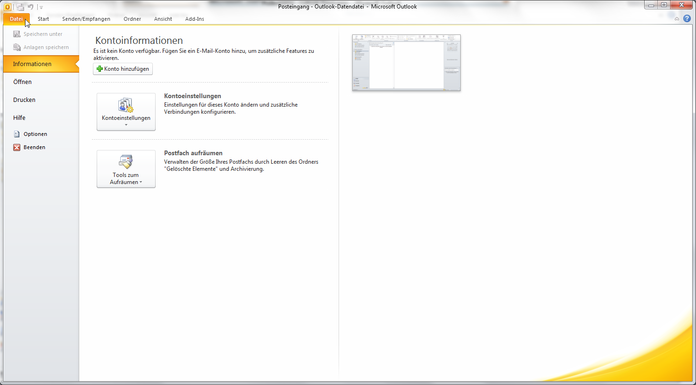Open the Kontoeinstellungen dropdown button

(x=126, y=111)
